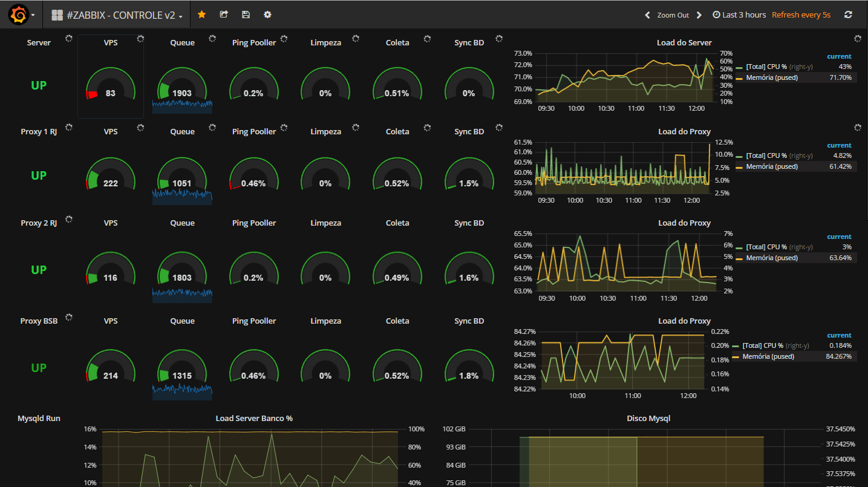This screenshot has height=487, width=868.
Task: Shift time range forward with right chevron
Action: point(699,15)
